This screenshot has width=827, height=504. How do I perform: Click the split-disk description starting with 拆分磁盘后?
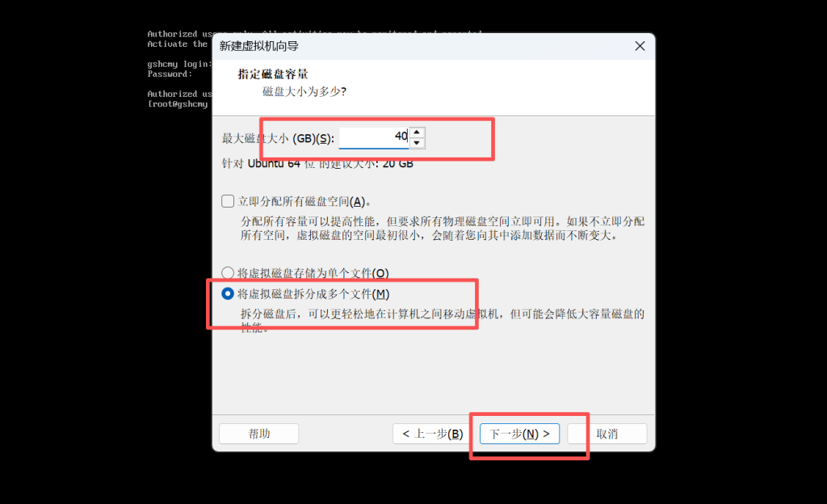click(x=443, y=321)
